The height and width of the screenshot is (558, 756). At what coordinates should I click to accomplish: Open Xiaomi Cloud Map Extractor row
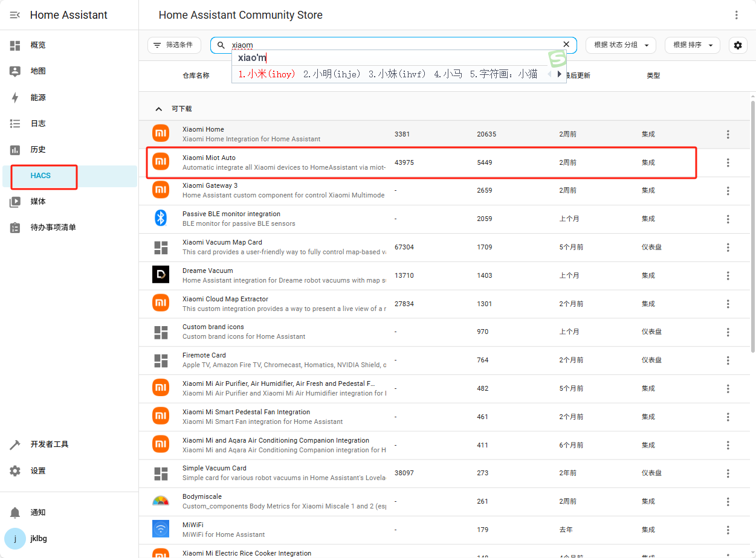coord(444,304)
